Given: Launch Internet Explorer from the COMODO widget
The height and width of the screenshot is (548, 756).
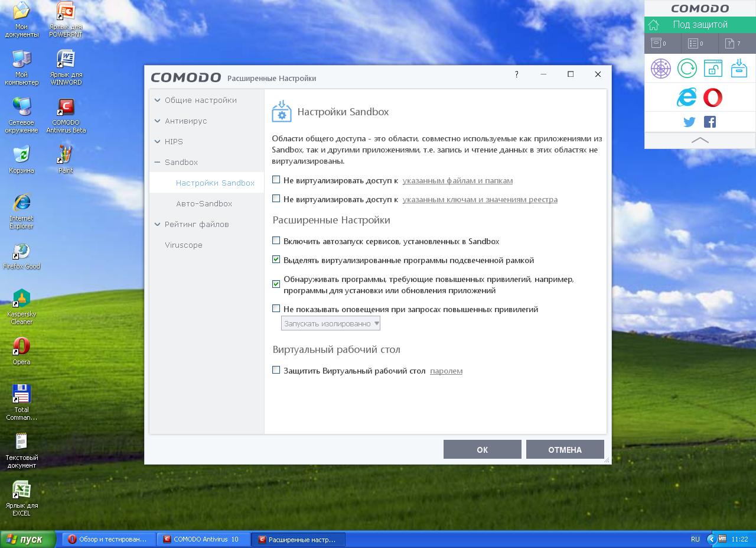Looking at the screenshot, I should point(686,98).
